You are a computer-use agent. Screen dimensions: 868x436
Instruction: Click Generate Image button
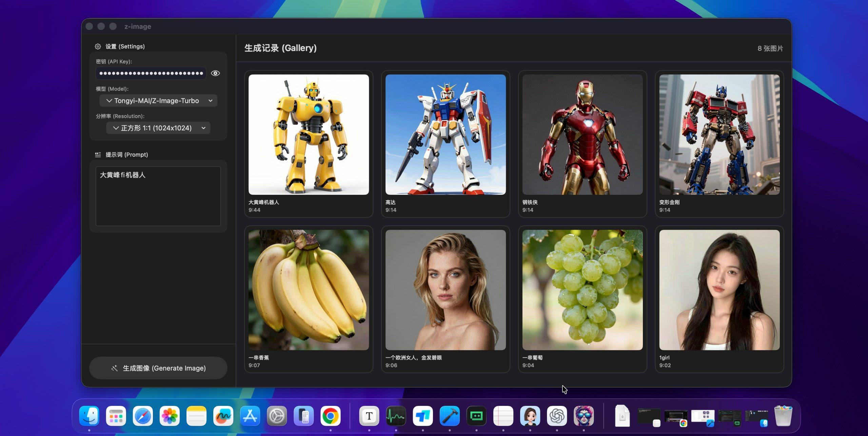[158, 368]
